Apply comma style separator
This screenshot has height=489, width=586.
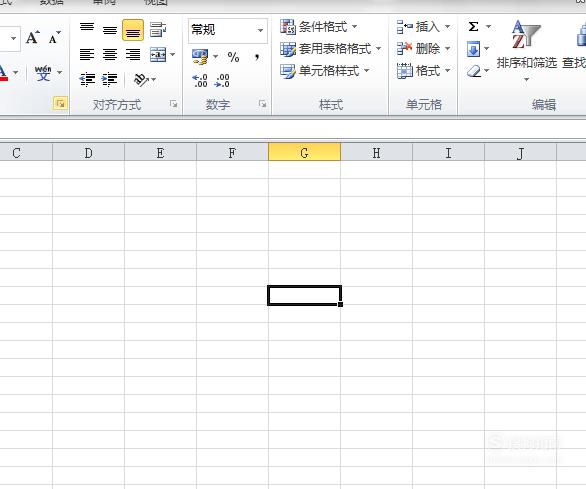pos(256,57)
